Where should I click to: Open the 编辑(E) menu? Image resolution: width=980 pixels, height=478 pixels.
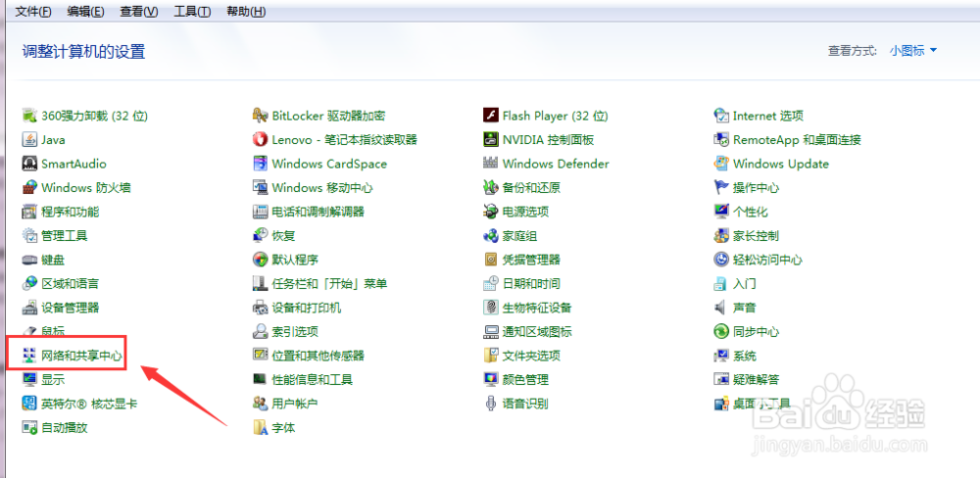[85, 12]
